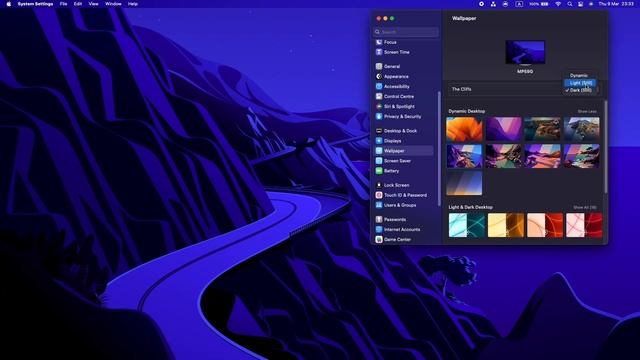Open the System Settings menu
This screenshot has width=640, height=360.
(x=35, y=4)
